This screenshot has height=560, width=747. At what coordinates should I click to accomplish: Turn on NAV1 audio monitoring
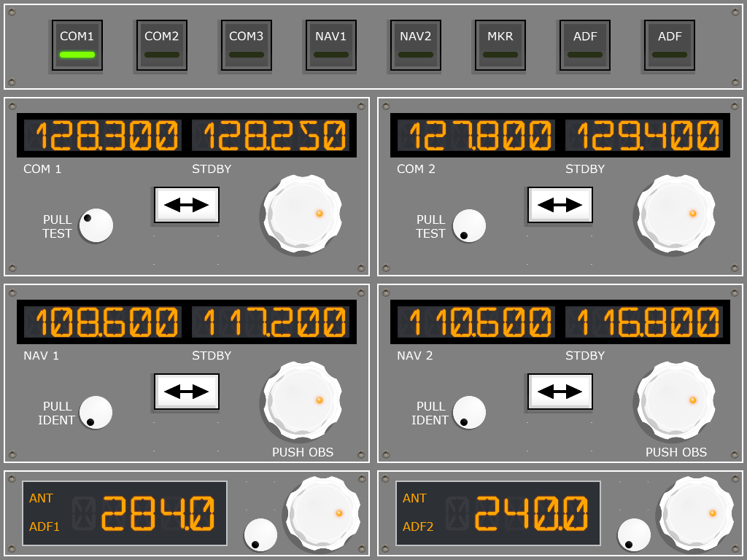331,45
